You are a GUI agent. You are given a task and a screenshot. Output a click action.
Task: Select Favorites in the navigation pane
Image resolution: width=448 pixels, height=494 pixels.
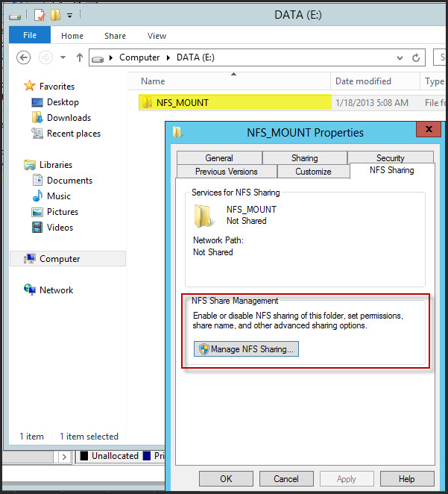[x=57, y=87]
